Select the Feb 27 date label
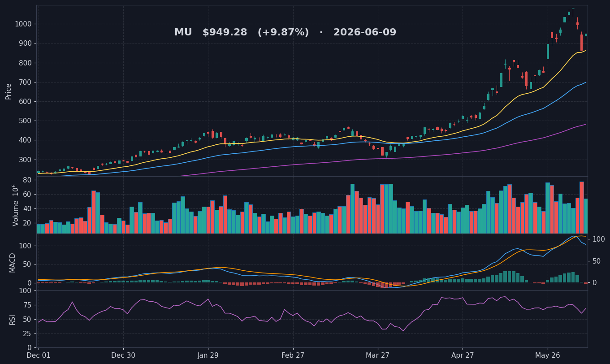This screenshot has width=610, height=364. (293, 355)
